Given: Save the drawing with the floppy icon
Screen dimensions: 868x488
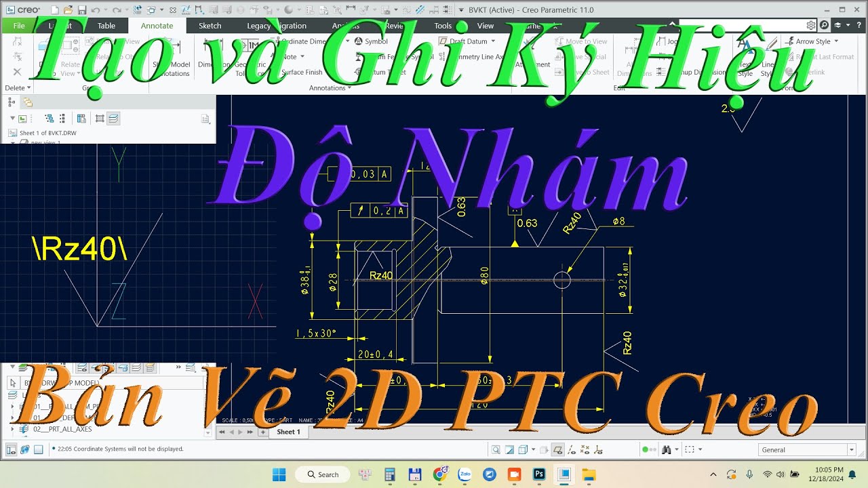Looking at the screenshot, I should pos(82,9).
